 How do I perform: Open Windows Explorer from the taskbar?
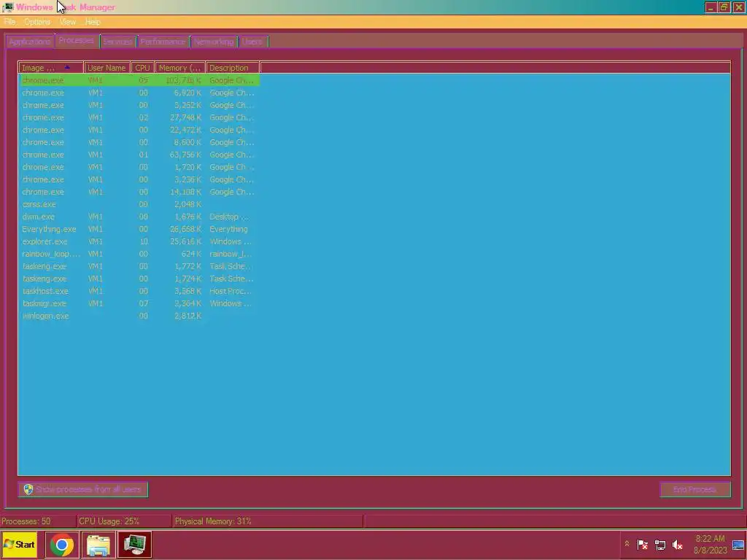(98, 545)
